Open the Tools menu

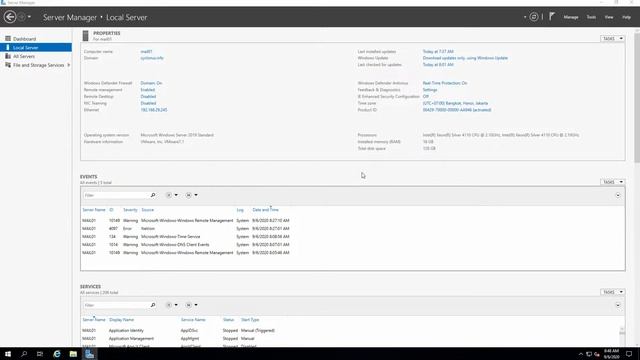[591, 17]
